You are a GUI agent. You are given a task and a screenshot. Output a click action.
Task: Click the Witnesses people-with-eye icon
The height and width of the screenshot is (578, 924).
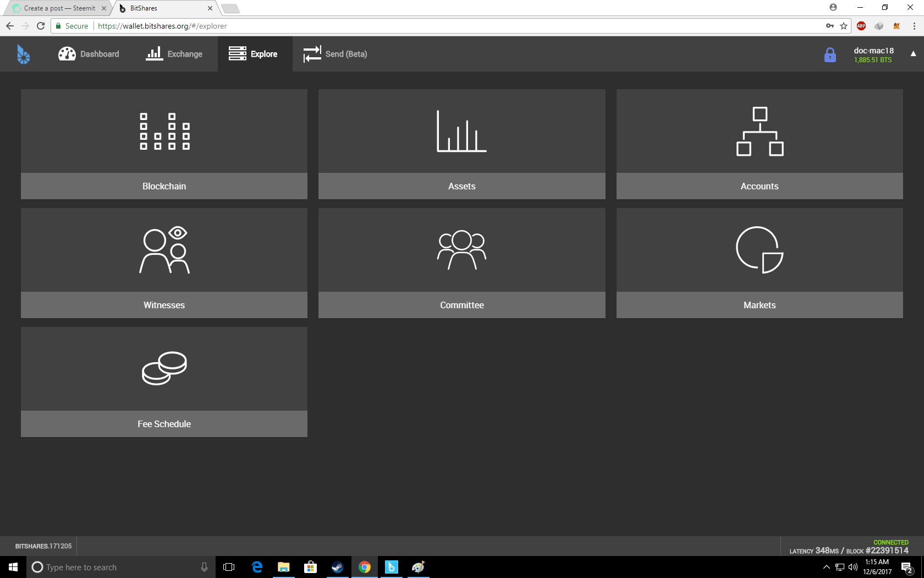164,250
